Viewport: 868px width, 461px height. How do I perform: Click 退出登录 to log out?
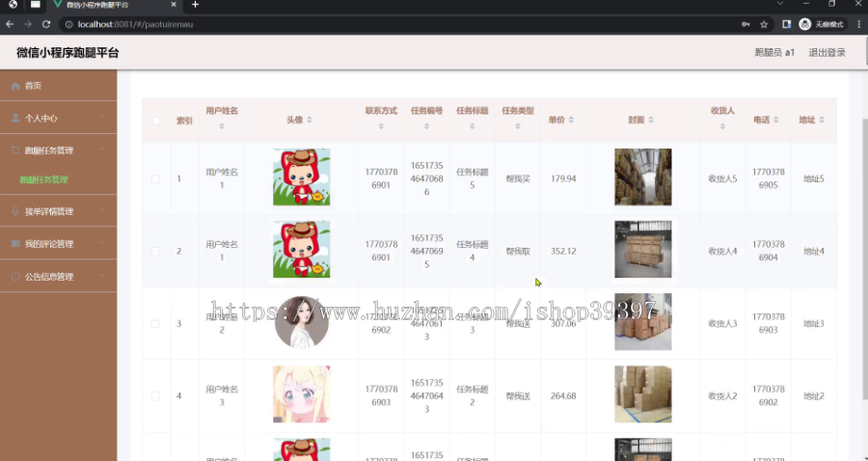pyautogui.click(x=827, y=53)
